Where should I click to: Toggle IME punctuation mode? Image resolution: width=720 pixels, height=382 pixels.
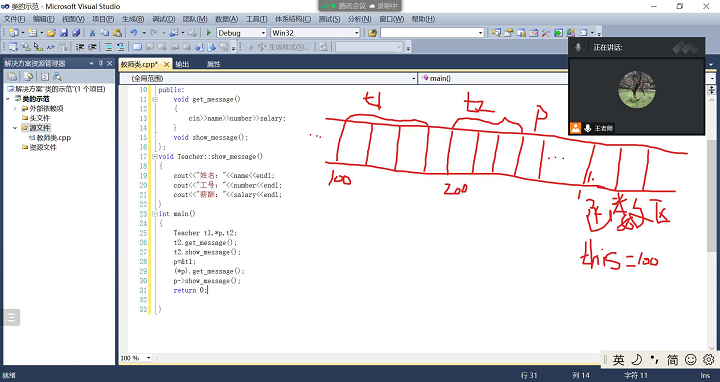click(x=654, y=360)
